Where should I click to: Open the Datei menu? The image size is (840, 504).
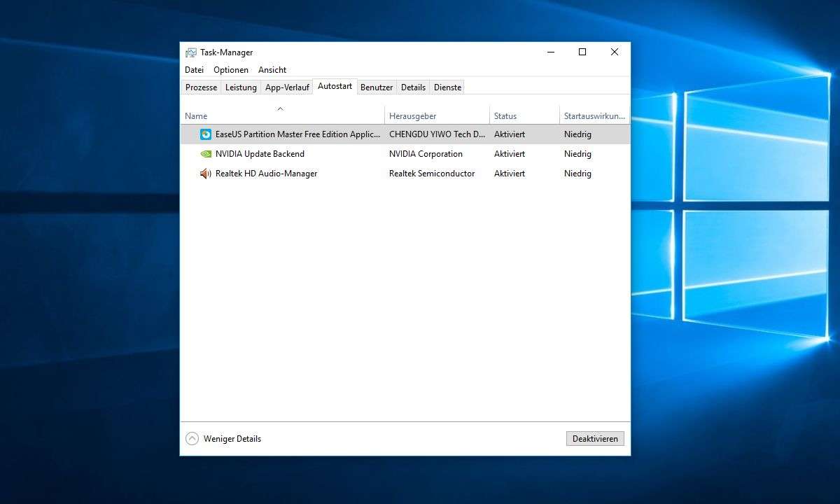(x=194, y=70)
